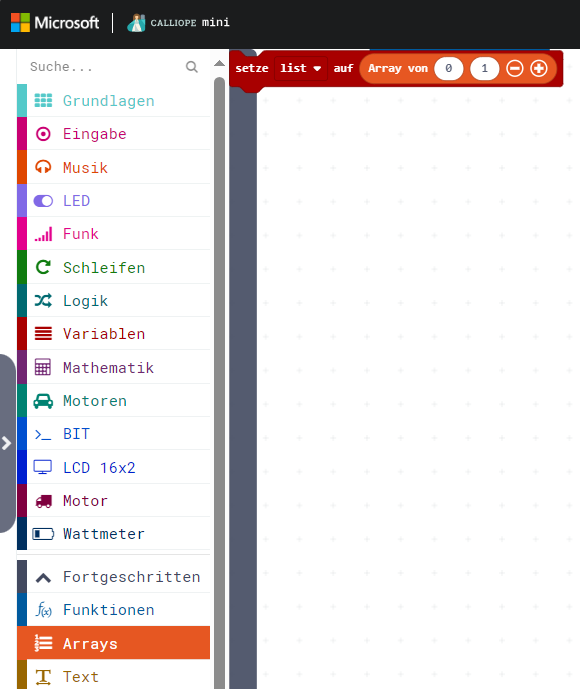Open the LED toggle category

tap(113, 201)
